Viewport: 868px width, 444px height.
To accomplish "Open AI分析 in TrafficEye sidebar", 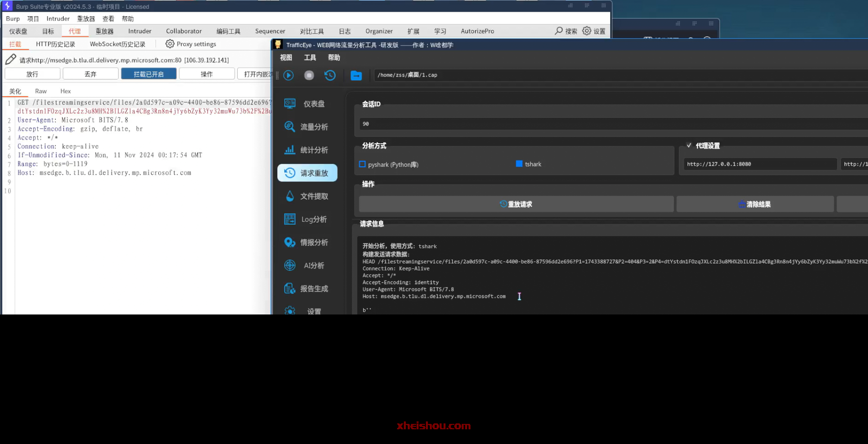I will click(307, 265).
